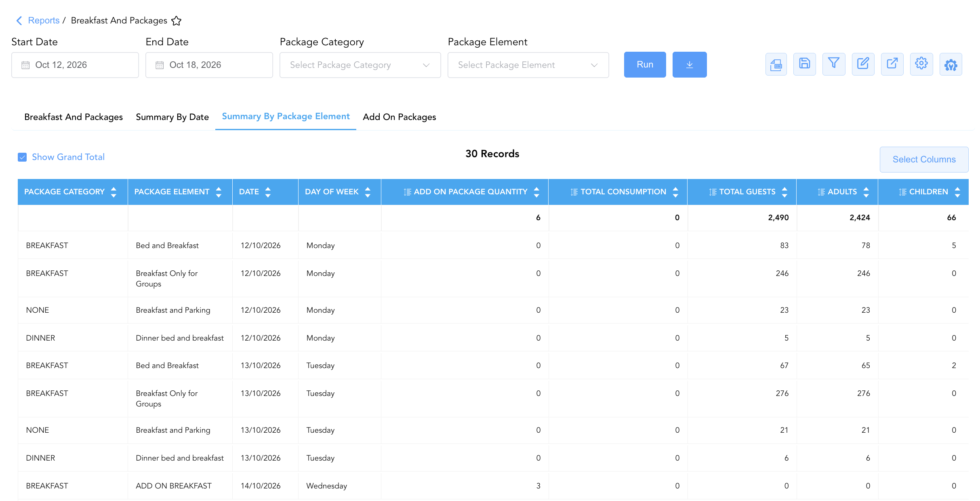
Task: Open the End Date picker field
Action: (x=209, y=65)
